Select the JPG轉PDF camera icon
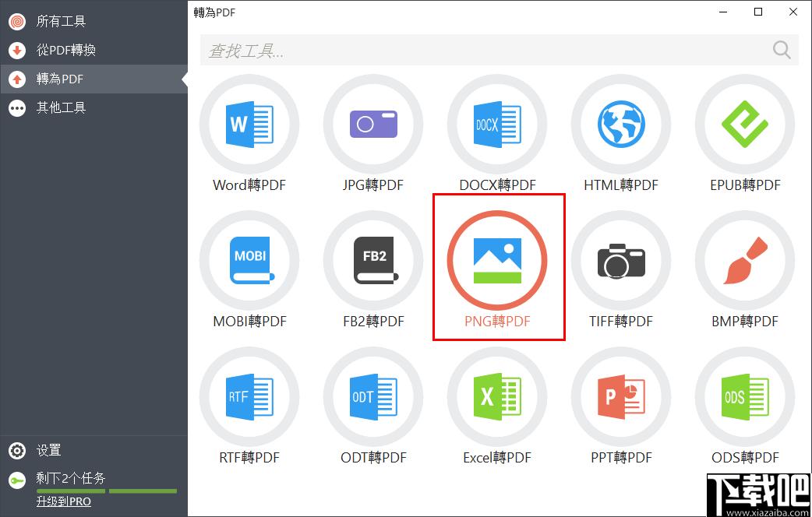 (373, 125)
